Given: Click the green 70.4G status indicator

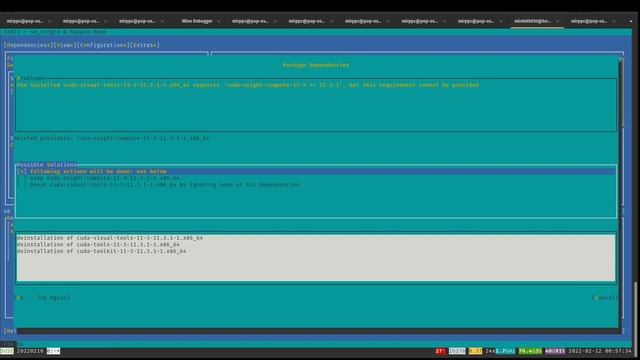Looking at the screenshot, I should (x=530, y=351).
